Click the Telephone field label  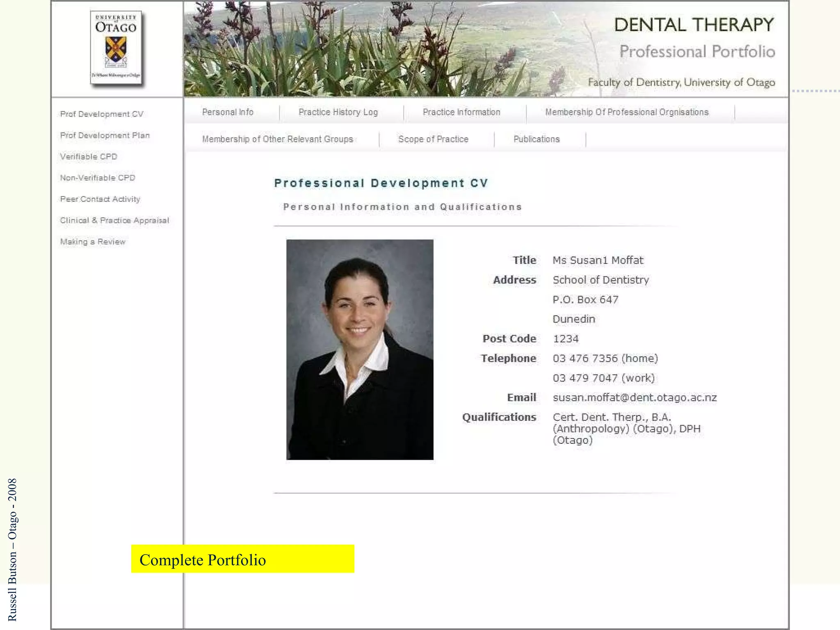(509, 358)
